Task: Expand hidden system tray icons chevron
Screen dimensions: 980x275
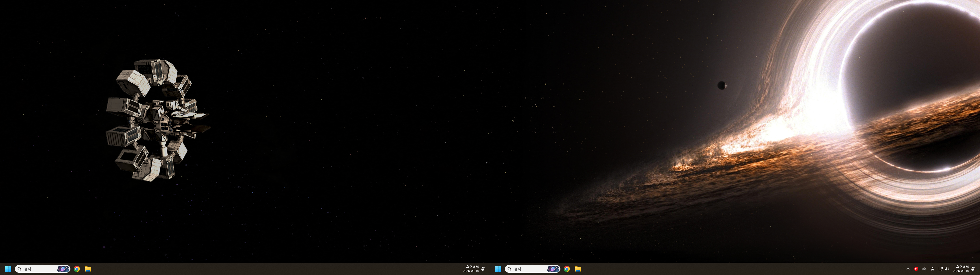Action: 908,269
